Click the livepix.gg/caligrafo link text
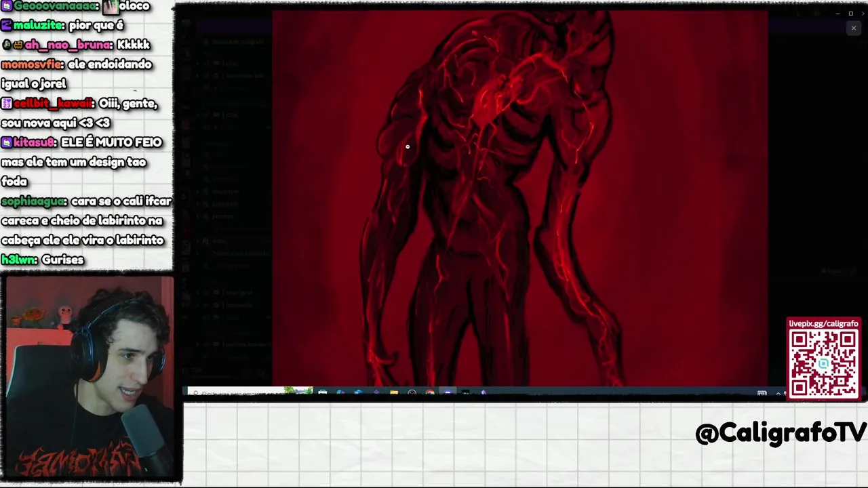Screen dimensions: 868x488 [823, 324]
